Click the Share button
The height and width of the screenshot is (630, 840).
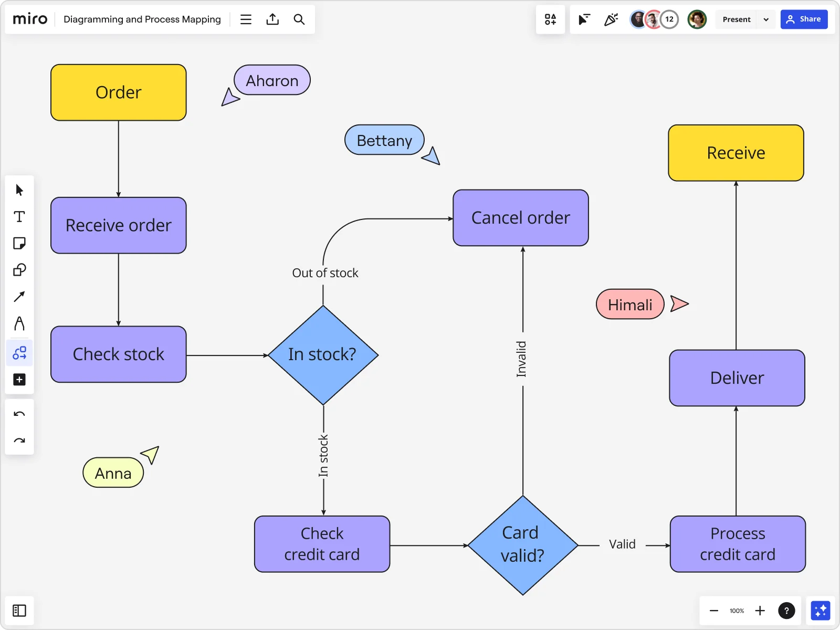(804, 19)
